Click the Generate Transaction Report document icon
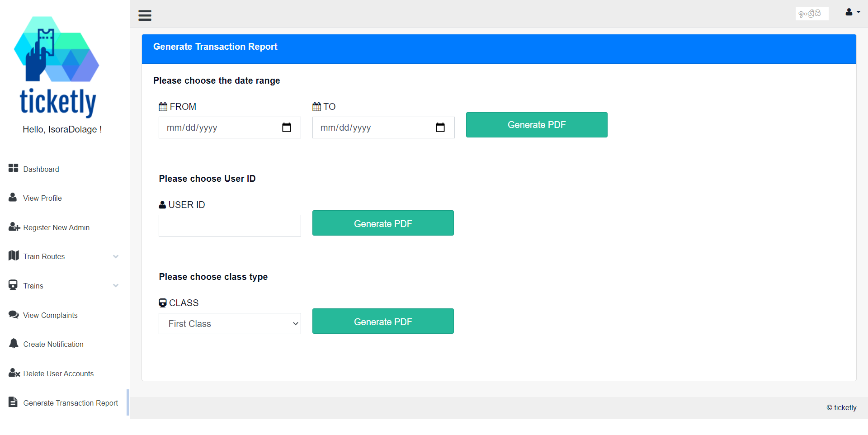 pos(13,402)
